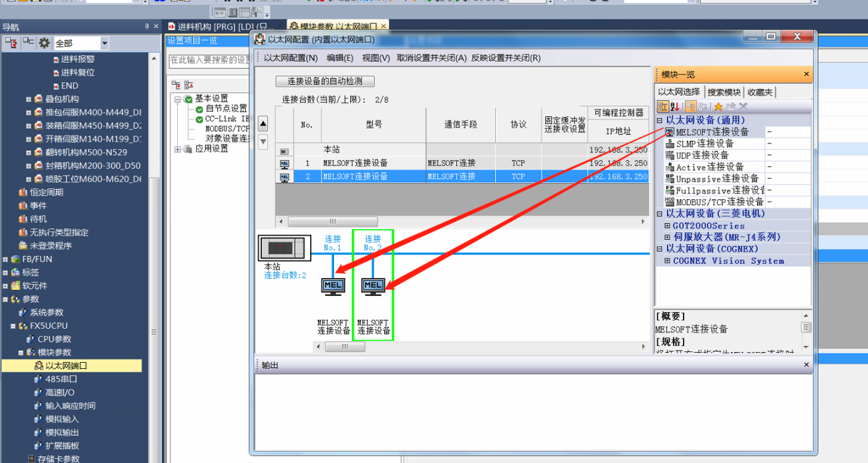Click the A-Z sort icon in module list
The height and width of the screenshot is (463, 868).
[x=675, y=107]
